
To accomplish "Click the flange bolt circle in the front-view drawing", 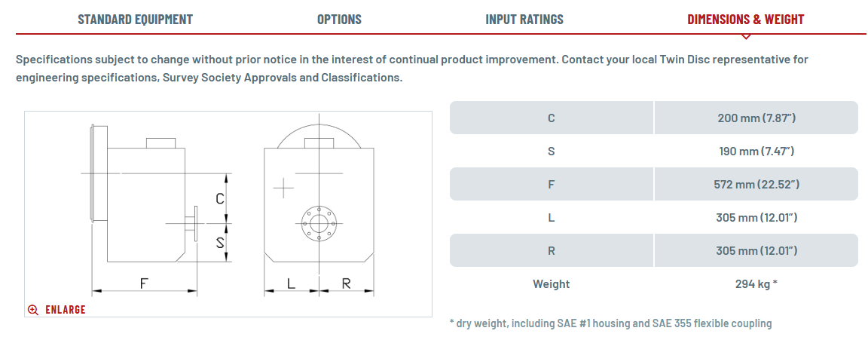I will (318, 222).
